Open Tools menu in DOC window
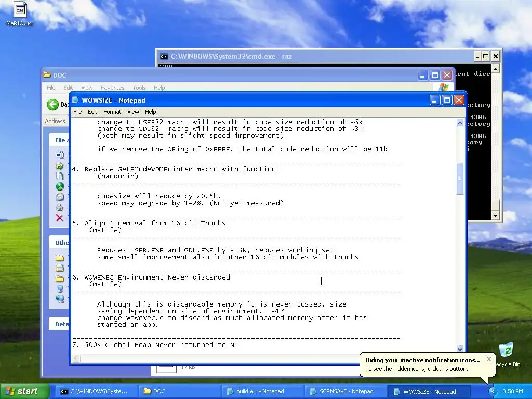 pyautogui.click(x=139, y=88)
